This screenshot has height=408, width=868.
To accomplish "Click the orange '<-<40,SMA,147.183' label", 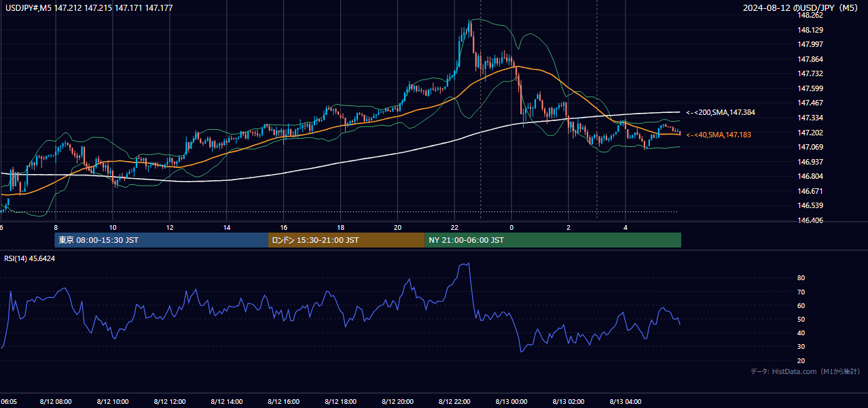I will click(x=719, y=135).
